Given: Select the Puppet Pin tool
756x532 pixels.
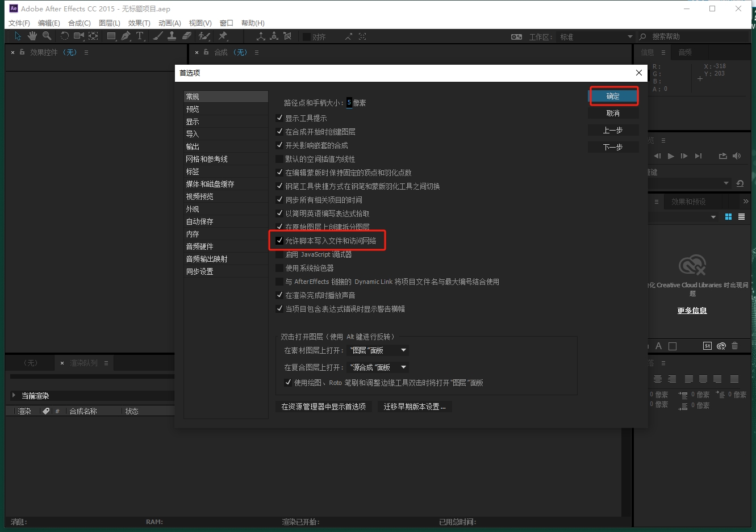Looking at the screenshot, I should pos(223,36).
